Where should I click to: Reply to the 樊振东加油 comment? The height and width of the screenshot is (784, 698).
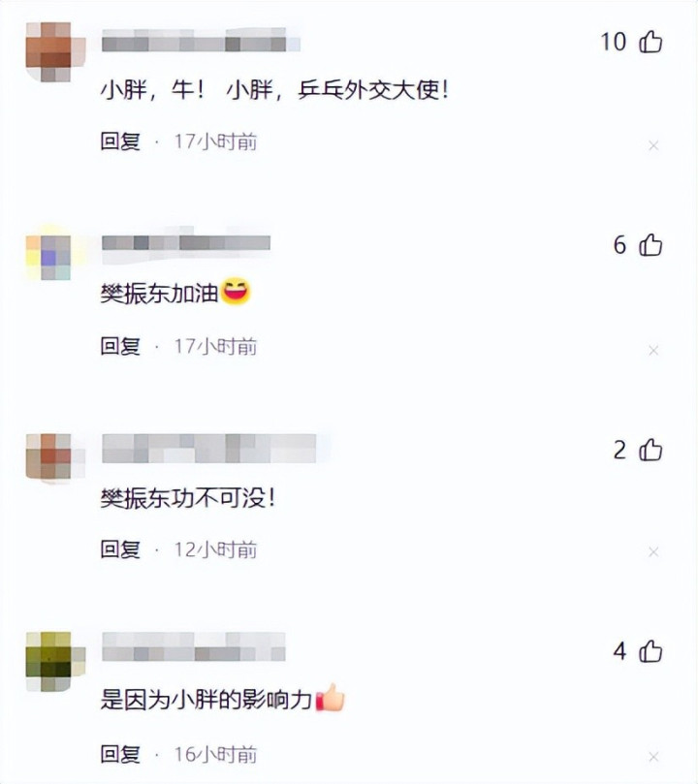click(120, 346)
